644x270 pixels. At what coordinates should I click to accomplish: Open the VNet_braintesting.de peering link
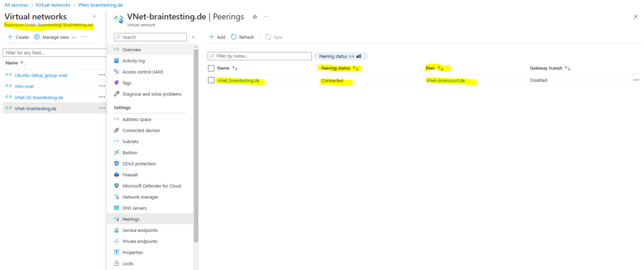point(240,80)
